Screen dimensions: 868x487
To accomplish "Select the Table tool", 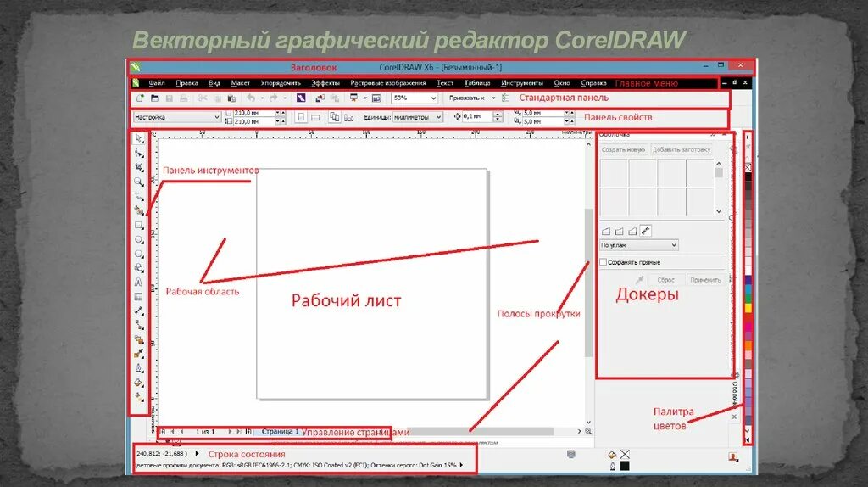I will (x=139, y=297).
